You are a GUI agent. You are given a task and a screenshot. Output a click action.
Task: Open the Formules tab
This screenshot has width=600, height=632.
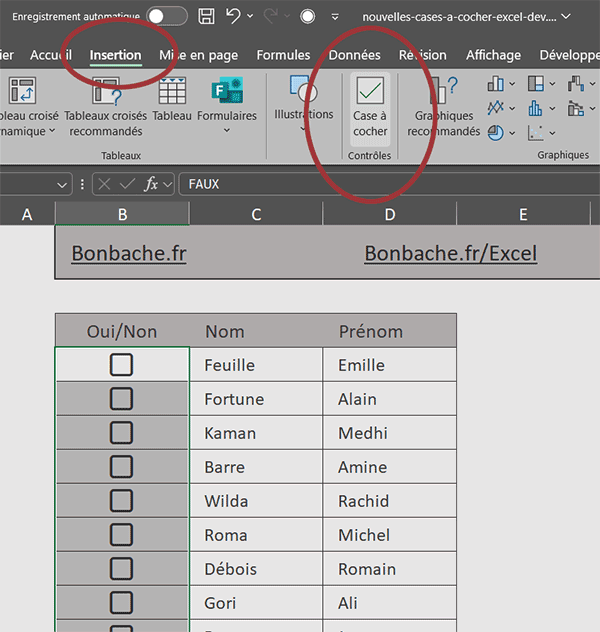tap(283, 55)
